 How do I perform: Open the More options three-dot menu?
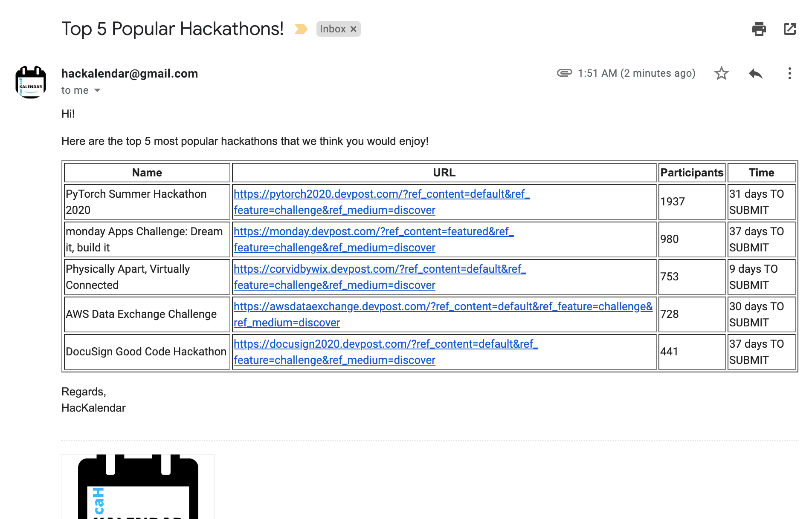789,73
